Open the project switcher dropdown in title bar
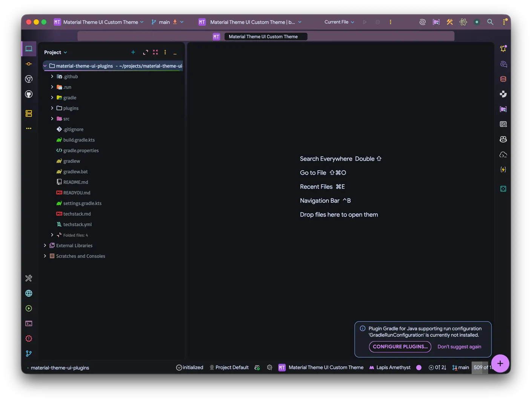This screenshot has height=402, width=532. pos(99,22)
